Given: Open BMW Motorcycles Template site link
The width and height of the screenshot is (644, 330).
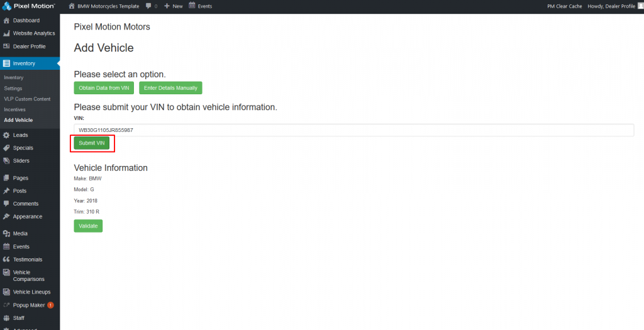Looking at the screenshot, I should pos(108,6).
